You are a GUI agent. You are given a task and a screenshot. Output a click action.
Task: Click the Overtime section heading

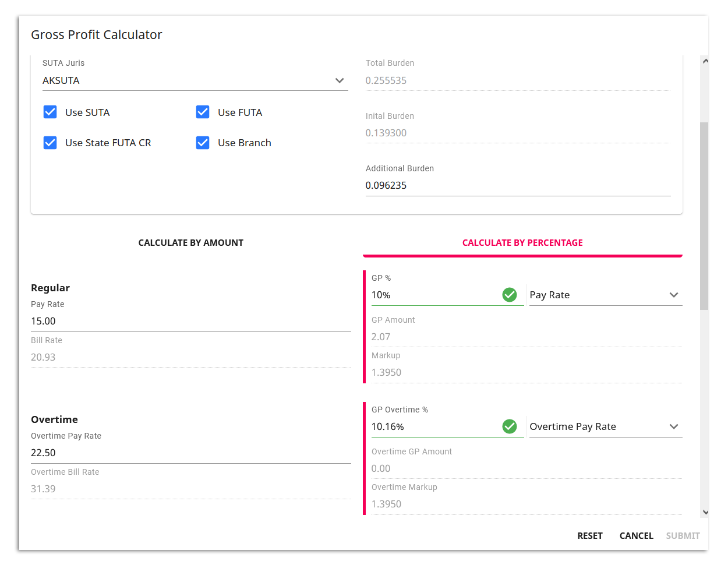click(x=54, y=419)
